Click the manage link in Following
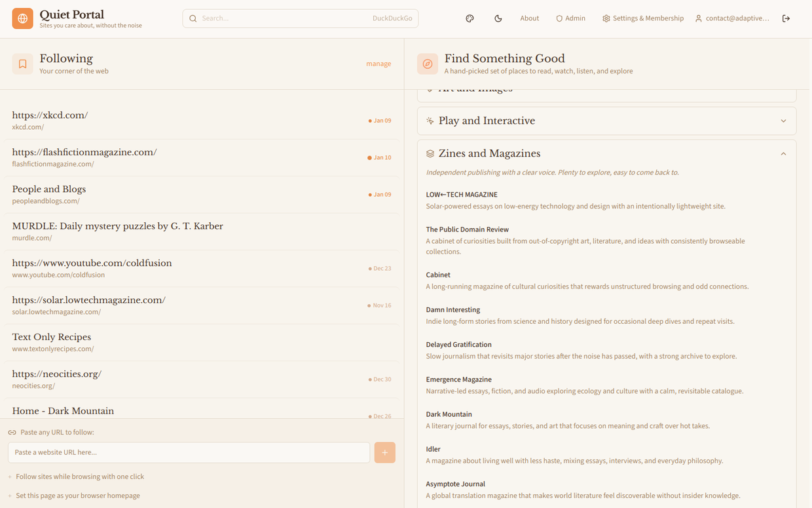The height and width of the screenshot is (508, 812). tap(378, 64)
